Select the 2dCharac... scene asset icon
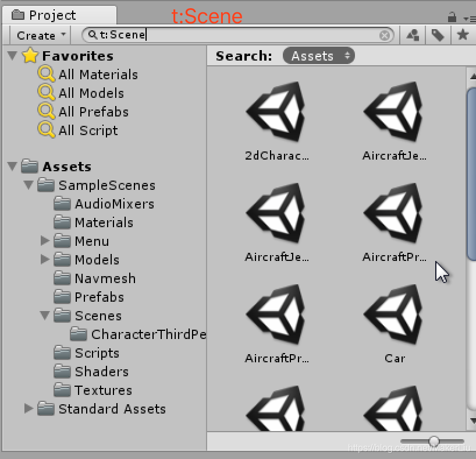This screenshot has height=459, width=476. [x=276, y=112]
